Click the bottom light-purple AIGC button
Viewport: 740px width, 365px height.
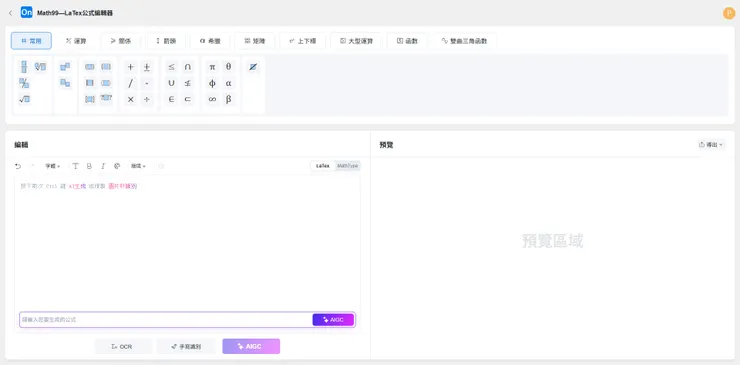pos(251,347)
